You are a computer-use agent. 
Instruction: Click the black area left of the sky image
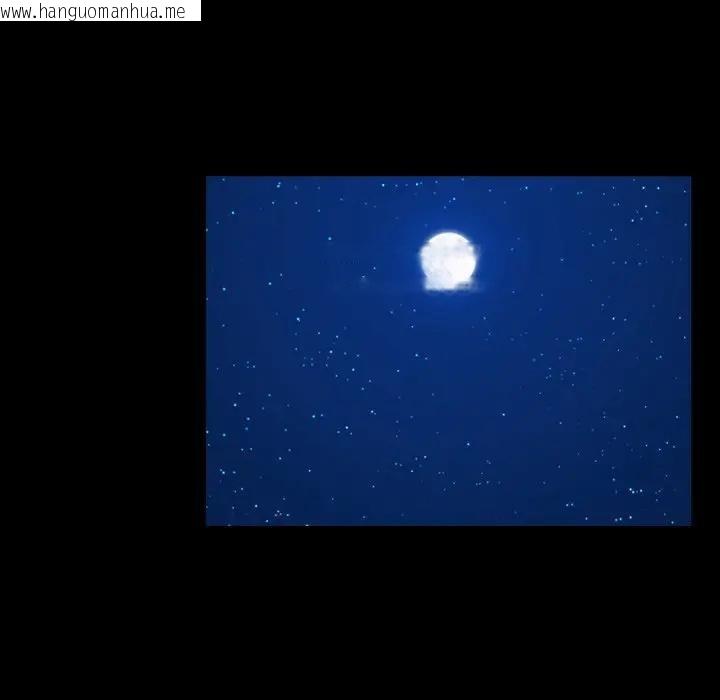[x=102, y=350]
